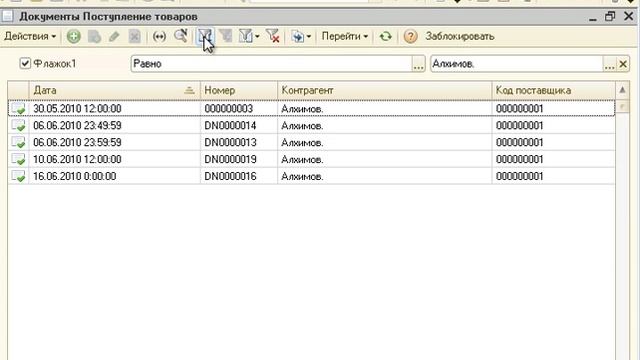
Task: Click supplier code 000000001 in row DN0000013
Action: click(520, 142)
